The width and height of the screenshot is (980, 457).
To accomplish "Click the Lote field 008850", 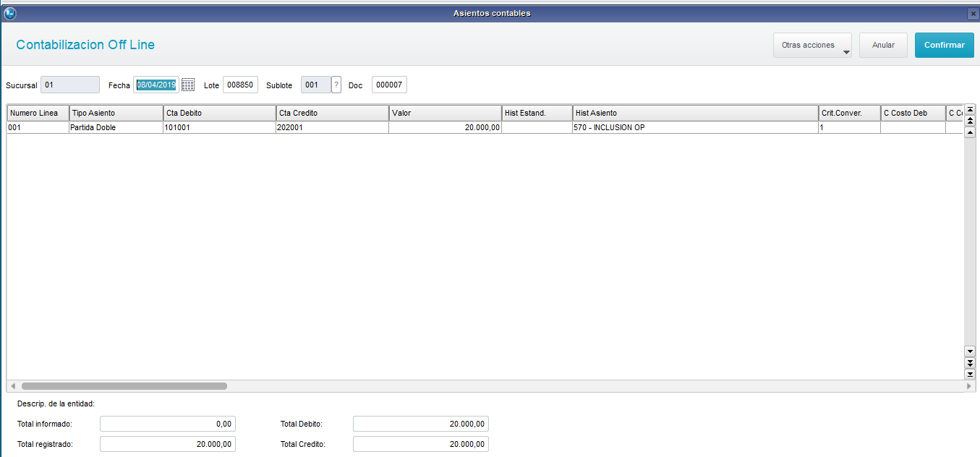I will [x=240, y=85].
